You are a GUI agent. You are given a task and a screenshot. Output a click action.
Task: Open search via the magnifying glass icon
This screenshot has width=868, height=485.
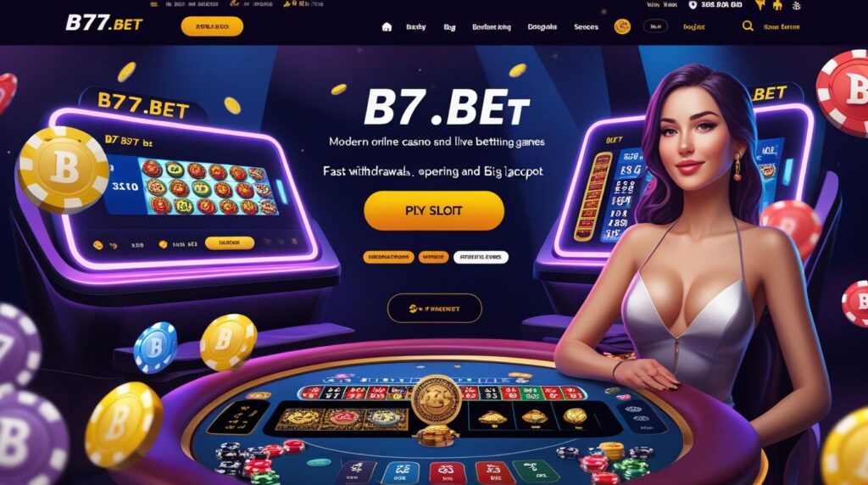coord(748,26)
